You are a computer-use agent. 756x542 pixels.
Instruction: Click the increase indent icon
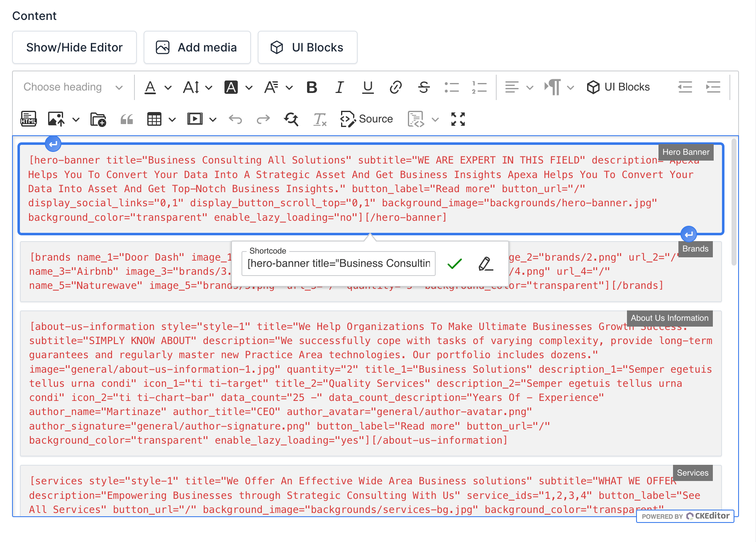(x=713, y=87)
